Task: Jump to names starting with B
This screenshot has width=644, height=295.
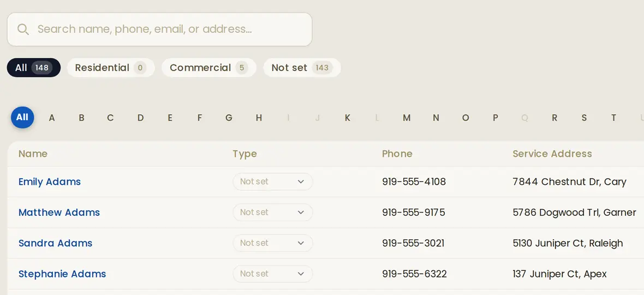Action: click(81, 118)
